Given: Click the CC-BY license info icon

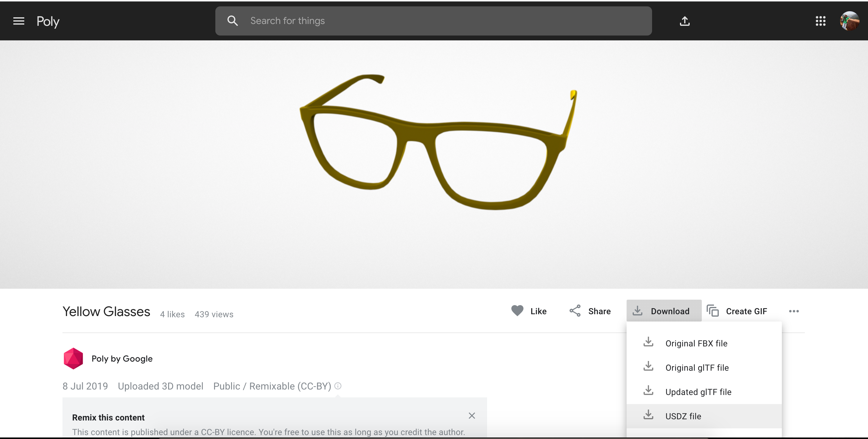Looking at the screenshot, I should pos(338,386).
